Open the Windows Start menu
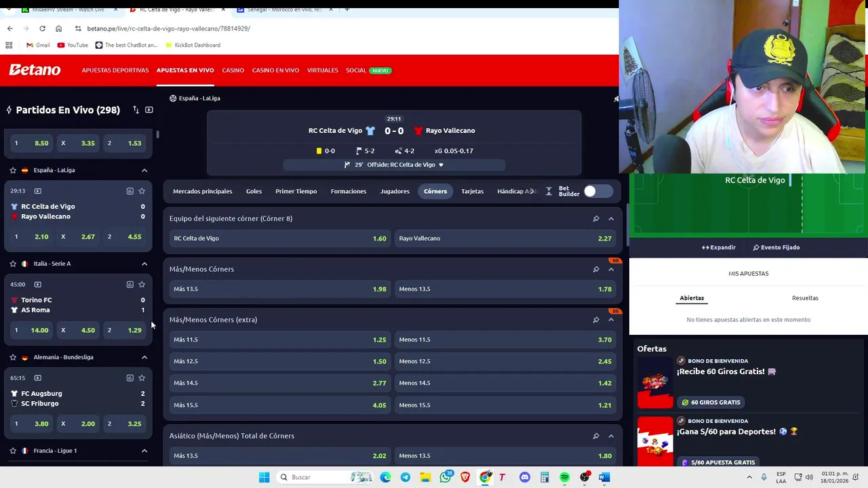 (x=264, y=477)
